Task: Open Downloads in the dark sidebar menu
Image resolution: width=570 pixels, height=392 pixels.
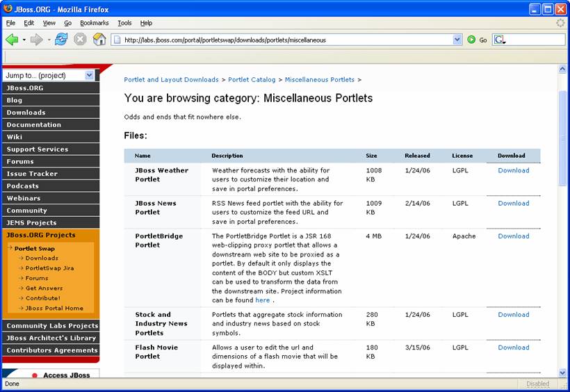Action: click(51, 113)
